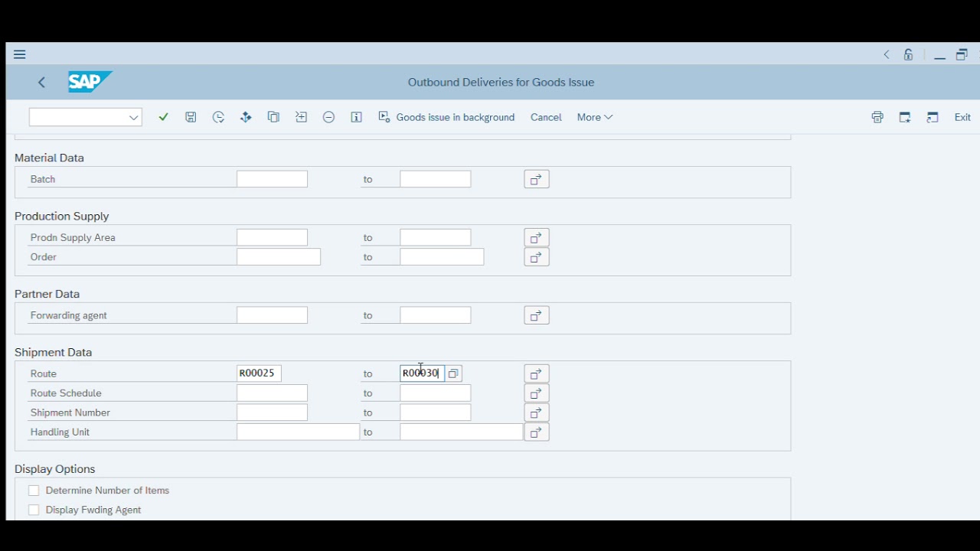The width and height of the screenshot is (980, 551).
Task: Click the Route Schedule to field
Action: pyautogui.click(x=435, y=393)
